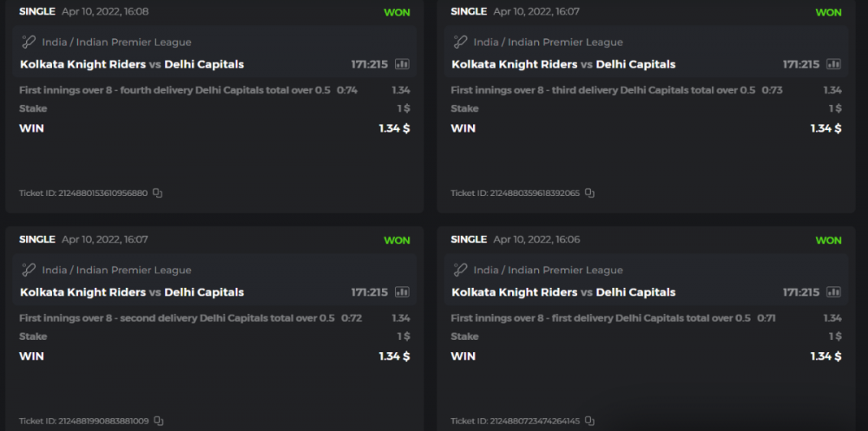Click WON status on the 16:06 ticket

coord(828,240)
